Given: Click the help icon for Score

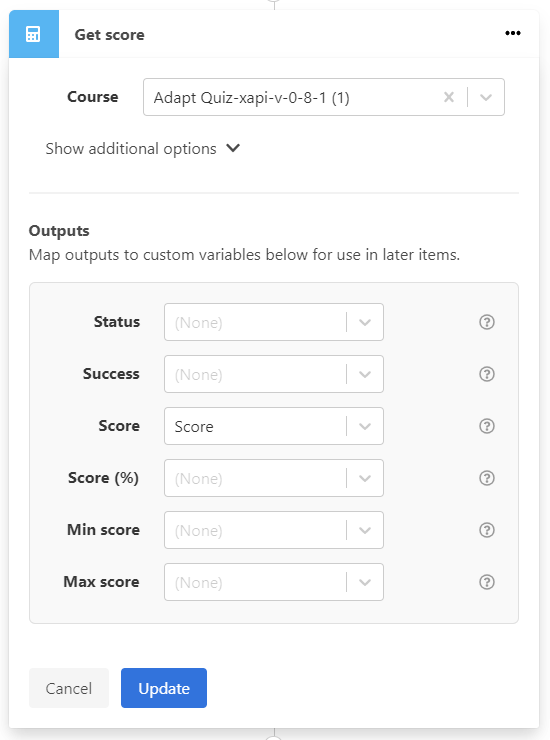Looking at the screenshot, I should [487, 426].
